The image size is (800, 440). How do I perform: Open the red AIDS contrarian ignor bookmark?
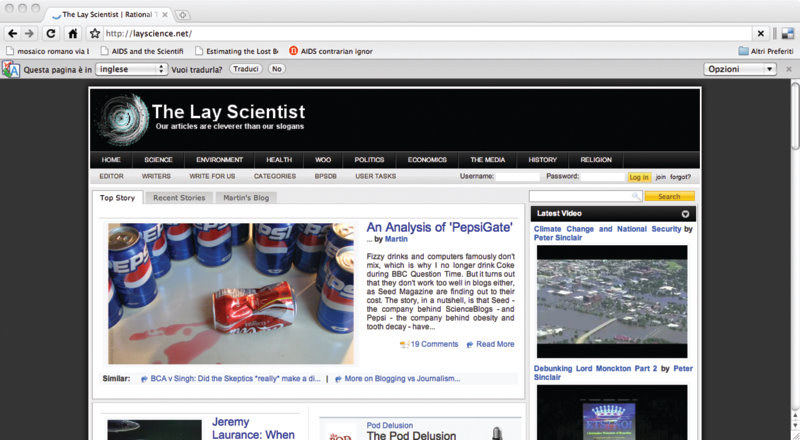point(331,51)
